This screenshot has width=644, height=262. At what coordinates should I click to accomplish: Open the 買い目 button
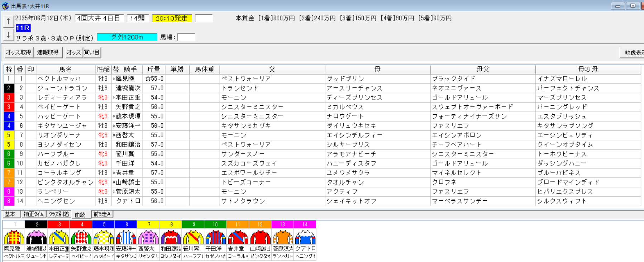[92, 52]
